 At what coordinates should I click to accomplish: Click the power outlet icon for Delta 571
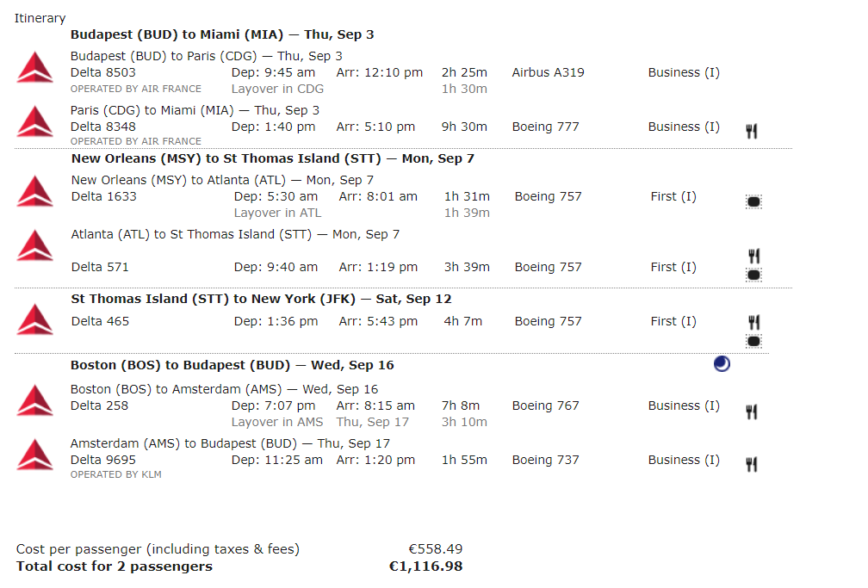pos(753,275)
